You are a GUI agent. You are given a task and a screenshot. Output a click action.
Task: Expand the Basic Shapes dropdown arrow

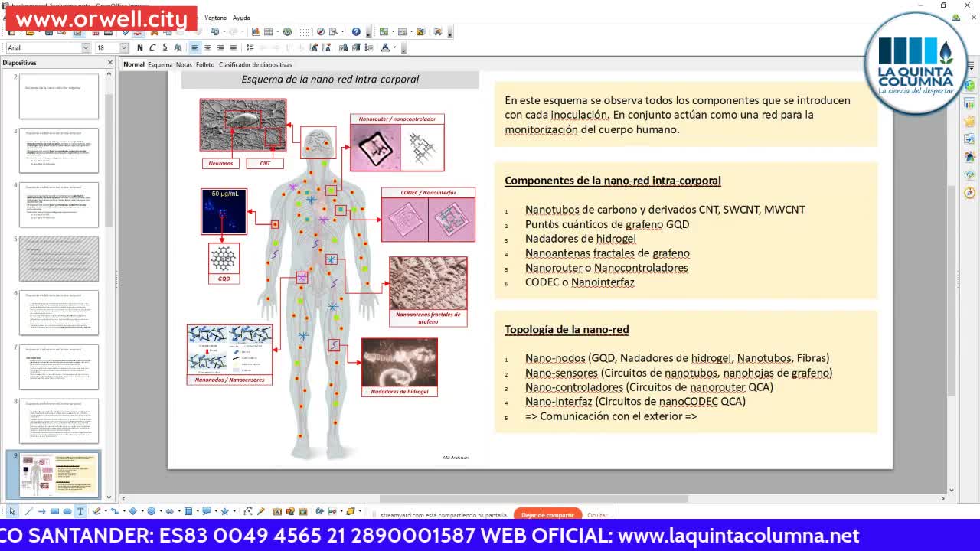coord(142,511)
